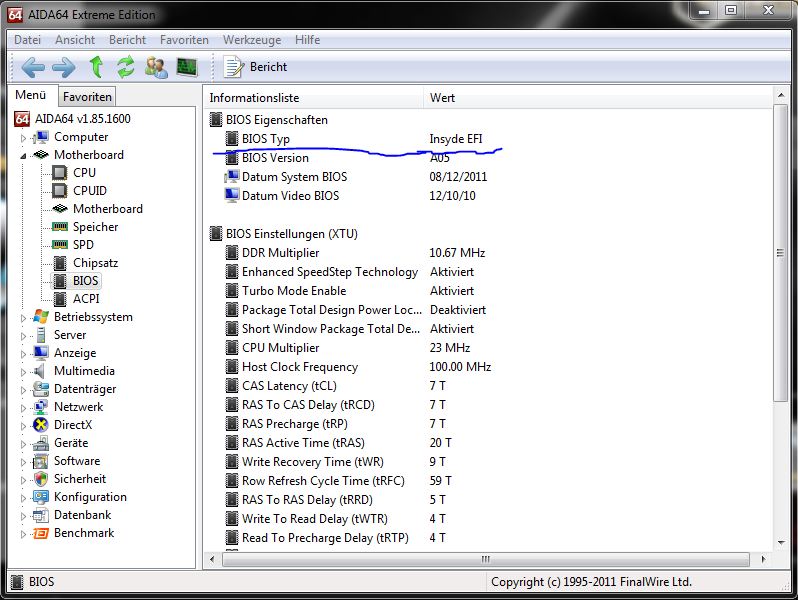Image resolution: width=798 pixels, height=600 pixels.
Task: Select the Host Clock Frequency row
Action: (489, 367)
